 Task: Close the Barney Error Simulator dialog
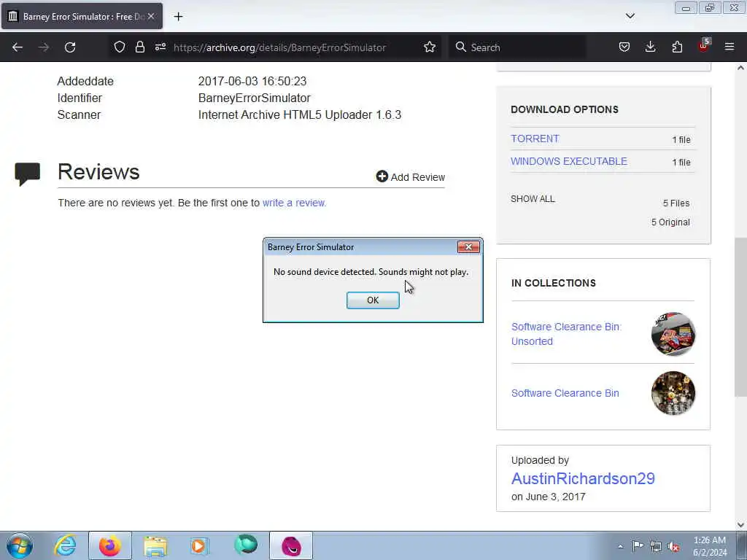point(468,246)
